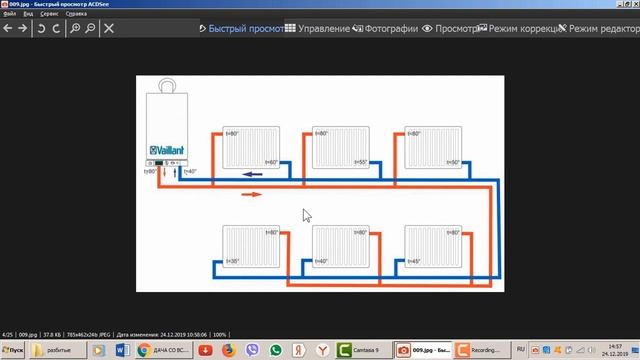The height and width of the screenshot is (360, 640).
Task: Go to the next image arrow
Action: 22,28
